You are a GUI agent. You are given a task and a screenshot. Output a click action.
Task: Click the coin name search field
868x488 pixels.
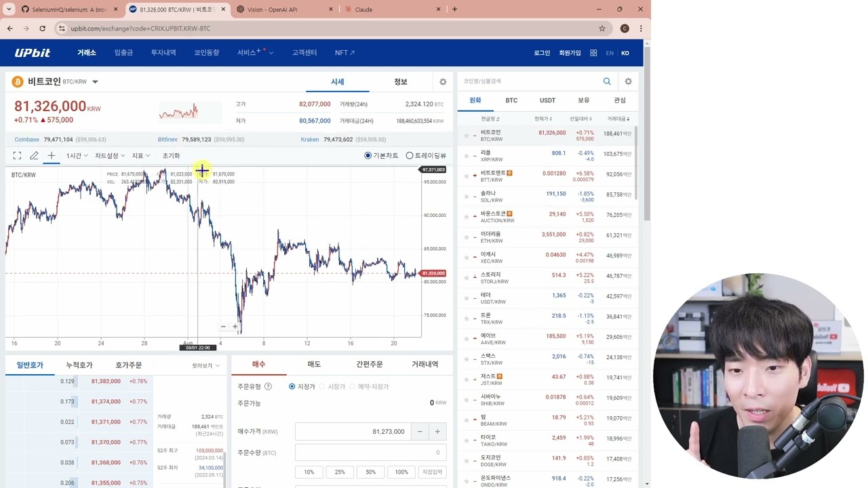(x=529, y=81)
